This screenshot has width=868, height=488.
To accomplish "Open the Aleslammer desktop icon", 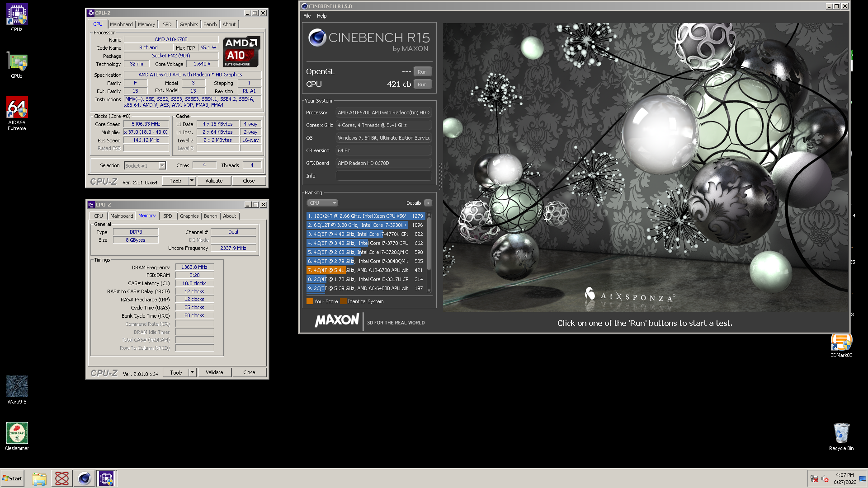I will click(17, 436).
